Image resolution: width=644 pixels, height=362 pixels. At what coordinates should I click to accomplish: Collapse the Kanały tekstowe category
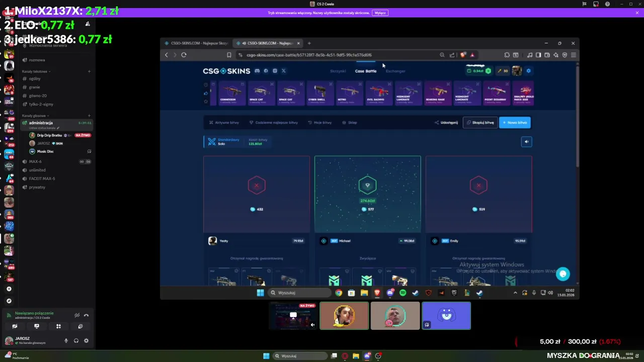point(35,71)
